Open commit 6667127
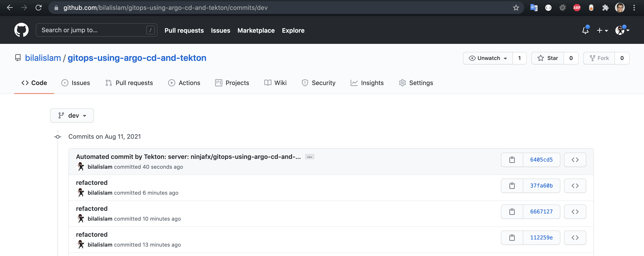 (x=542, y=212)
